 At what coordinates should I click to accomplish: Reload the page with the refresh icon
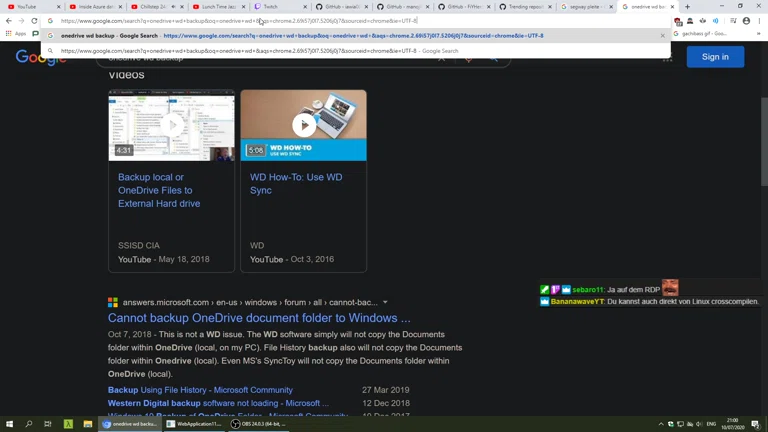34,21
